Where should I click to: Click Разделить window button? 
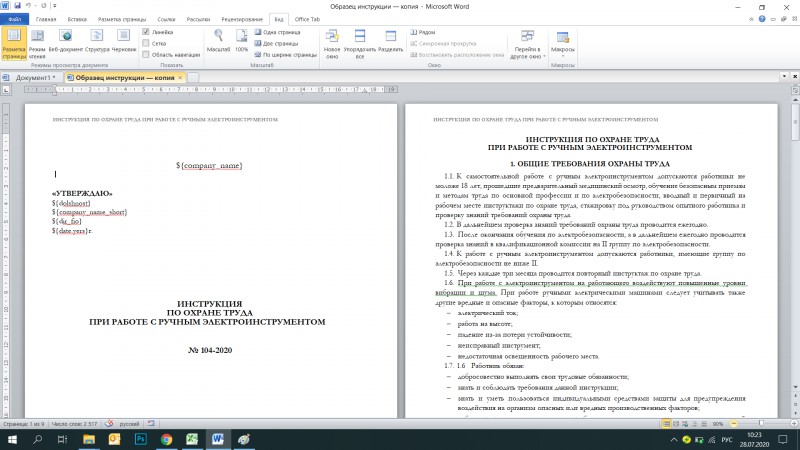click(x=390, y=41)
